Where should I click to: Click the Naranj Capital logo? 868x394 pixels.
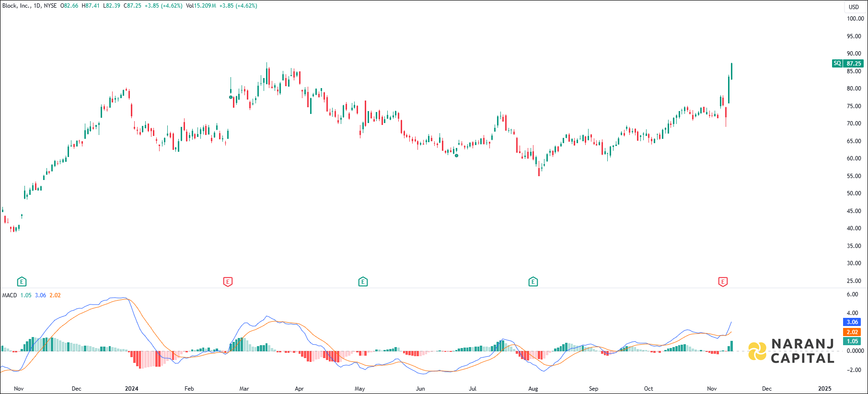pos(791,351)
